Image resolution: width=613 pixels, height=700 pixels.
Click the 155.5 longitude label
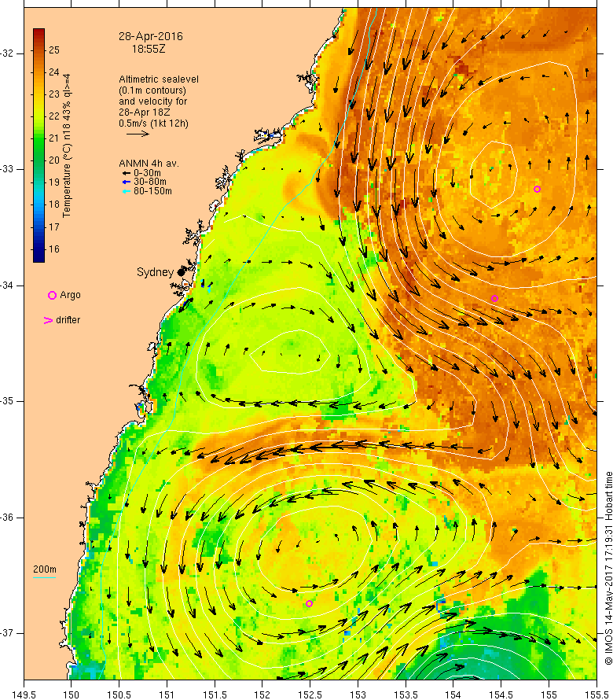[597, 694]
